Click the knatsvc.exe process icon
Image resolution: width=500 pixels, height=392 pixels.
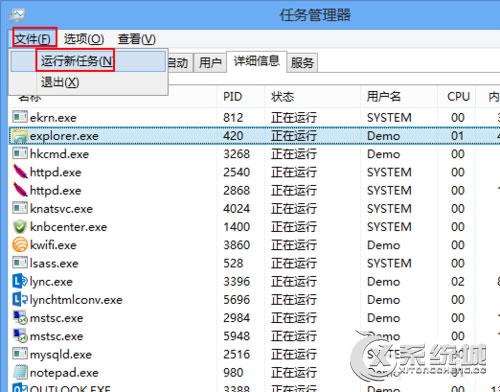coord(20,208)
